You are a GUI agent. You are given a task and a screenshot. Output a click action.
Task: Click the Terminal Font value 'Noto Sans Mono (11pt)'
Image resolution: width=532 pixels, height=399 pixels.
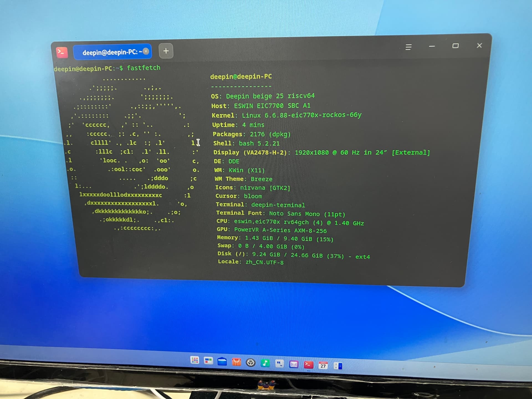point(307,214)
